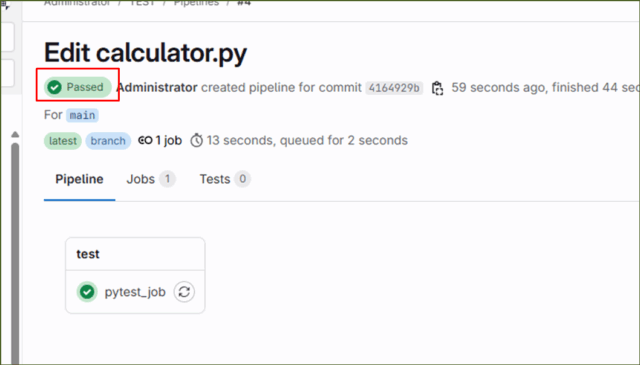Open commit 4164929b link
The height and width of the screenshot is (365, 640).
[x=394, y=88]
